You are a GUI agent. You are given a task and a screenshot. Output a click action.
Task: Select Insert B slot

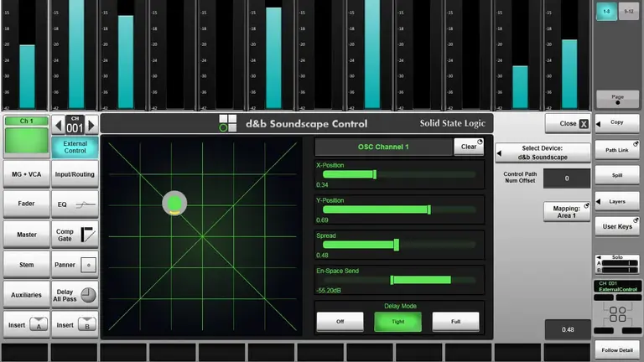coord(75,325)
